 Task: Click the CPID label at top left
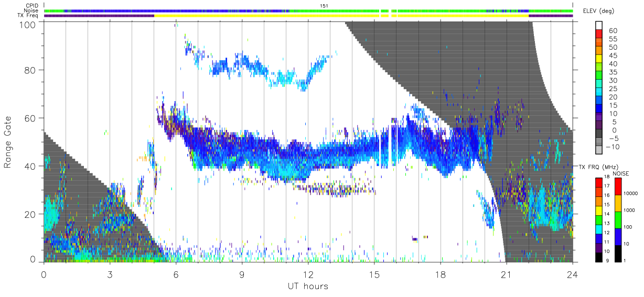[32, 5]
